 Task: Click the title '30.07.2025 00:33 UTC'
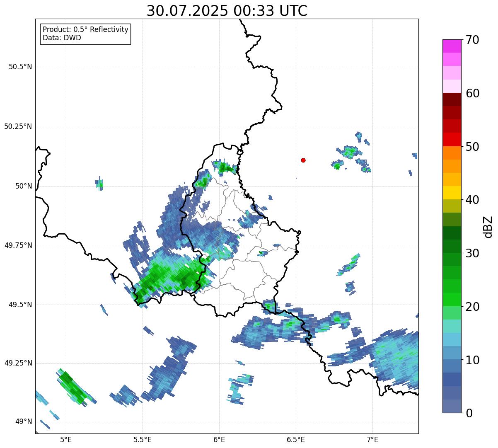(227, 11)
